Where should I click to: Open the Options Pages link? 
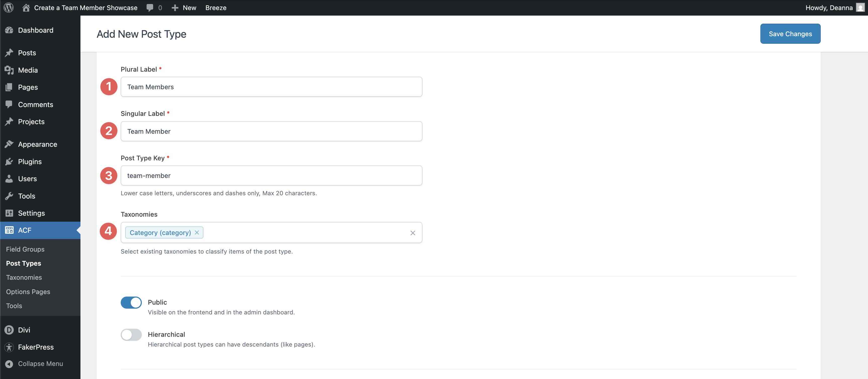click(28, 291)
